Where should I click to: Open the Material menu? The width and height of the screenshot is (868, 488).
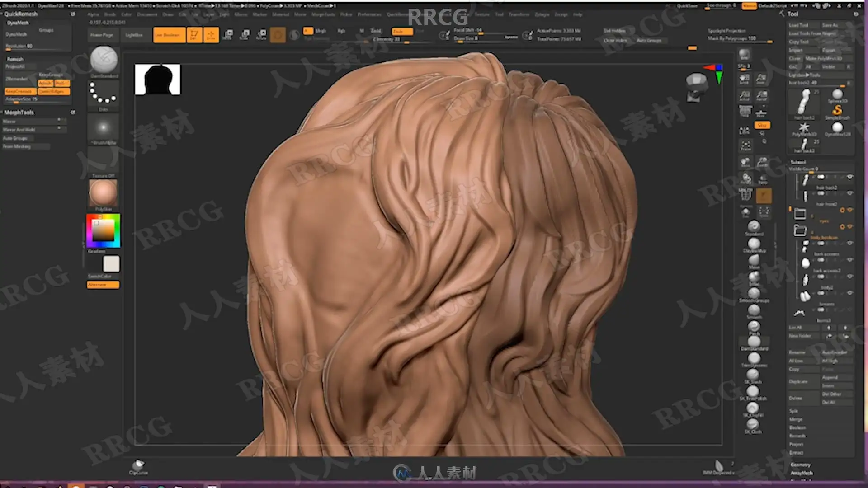point(280,14)
